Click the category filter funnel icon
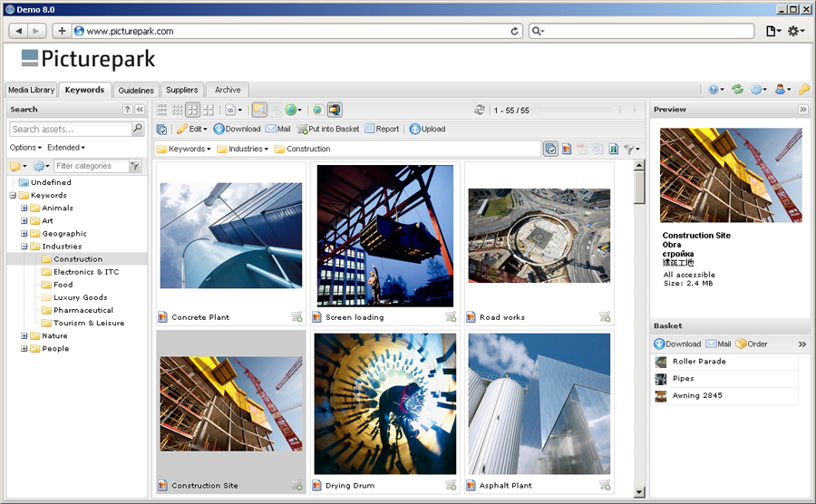Screen dimensions: 816x504 pos(135,166)
